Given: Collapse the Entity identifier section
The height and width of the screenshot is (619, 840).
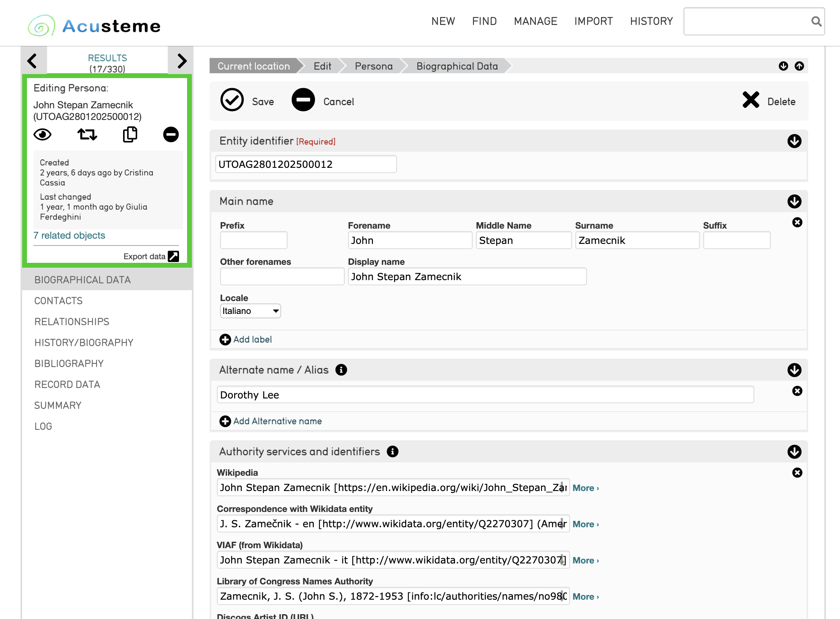Looking at the screenshot, I should coord(795,141).
